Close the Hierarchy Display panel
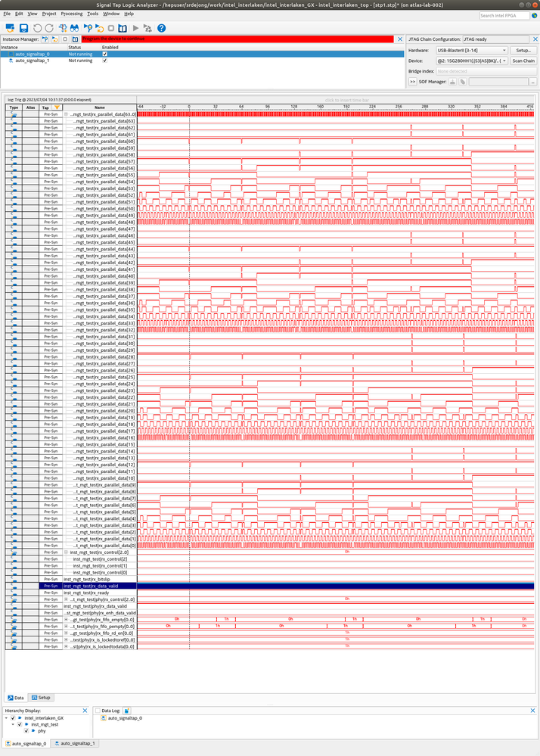Screen dimensions: 540x756 tap(85, 711)
